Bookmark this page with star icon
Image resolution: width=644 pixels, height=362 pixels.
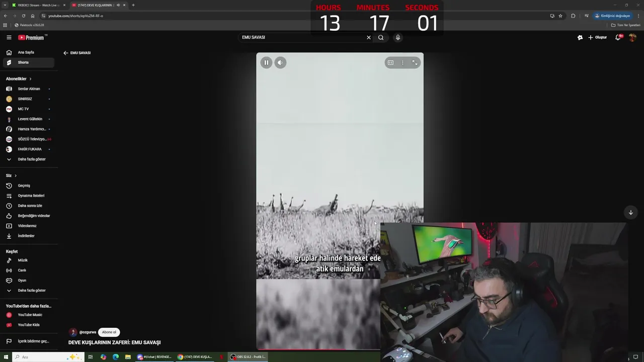[560, 16]
